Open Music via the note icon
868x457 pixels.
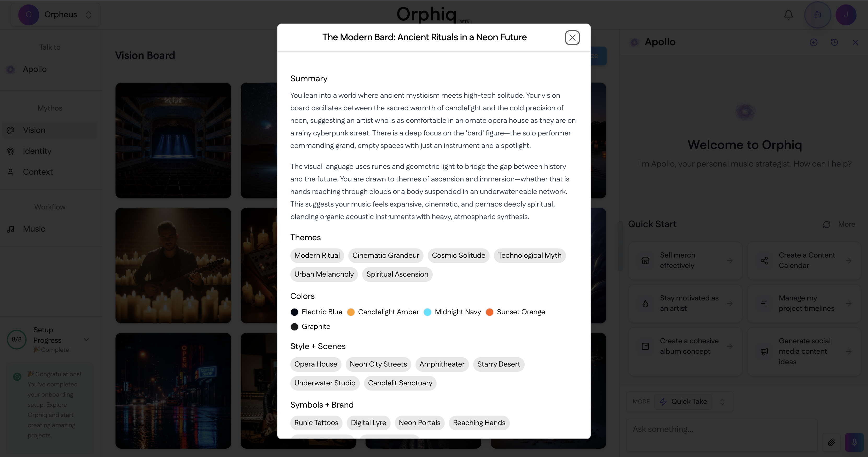[10, 229]
